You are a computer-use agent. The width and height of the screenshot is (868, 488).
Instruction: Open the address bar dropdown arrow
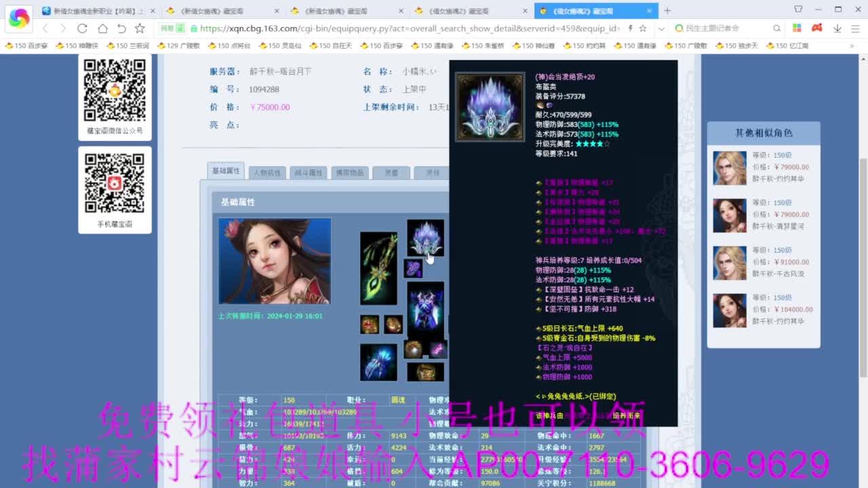pos(661,28)
